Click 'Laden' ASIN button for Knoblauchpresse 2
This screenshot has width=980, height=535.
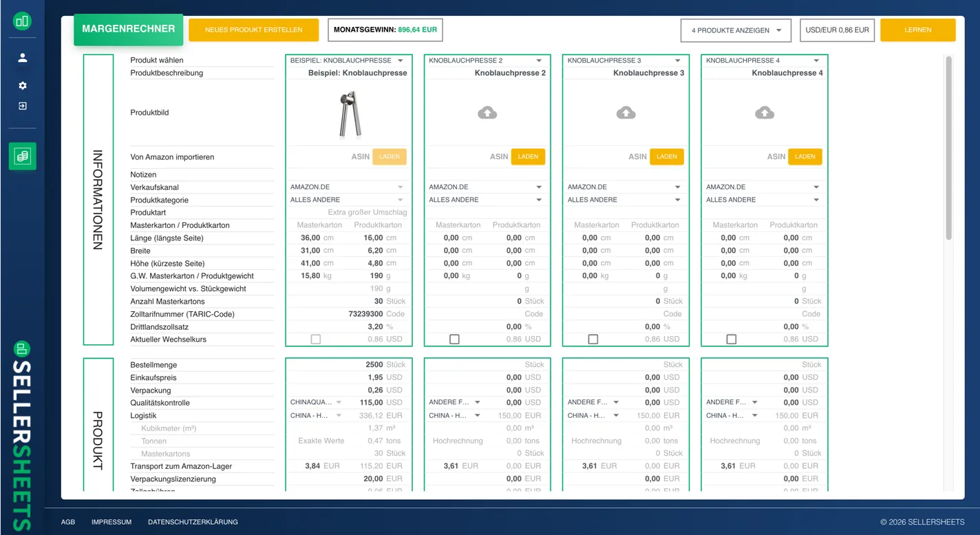coord(528,157)
